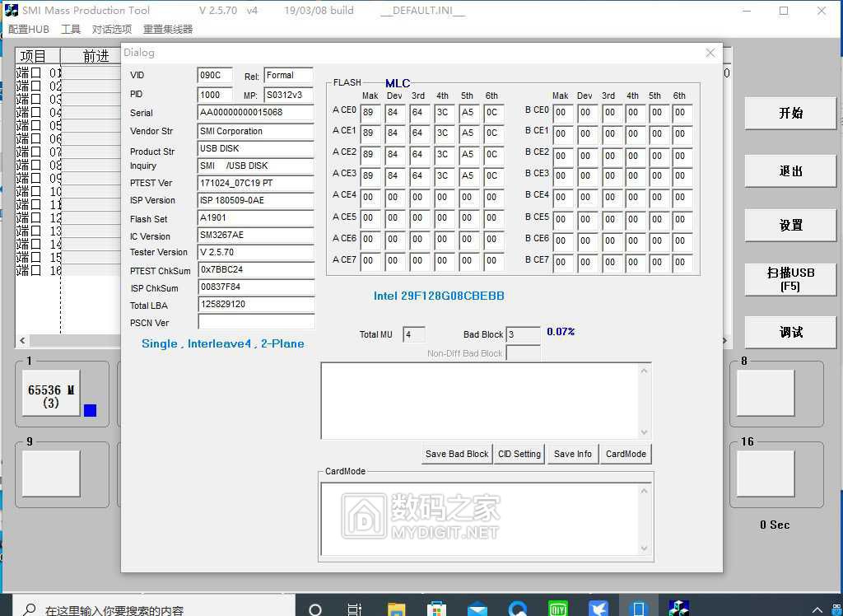843x616 pixels.
Task: Select port slot 1 showing 65536 M
Action: click(51, 393)
